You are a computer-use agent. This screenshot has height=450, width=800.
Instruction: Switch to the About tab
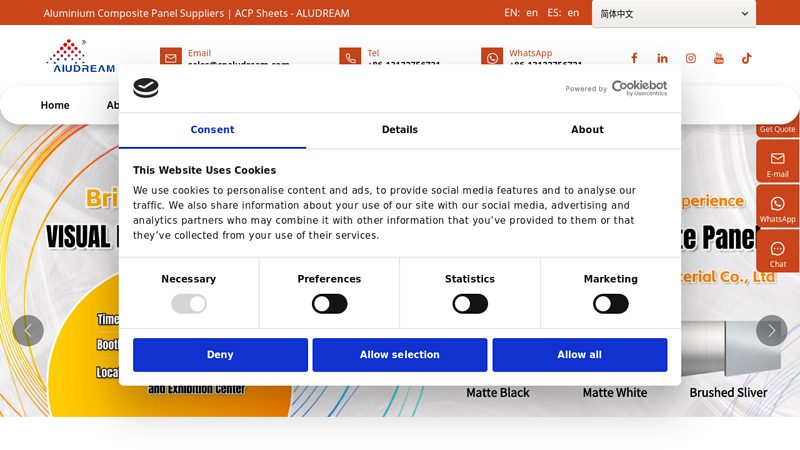click(x=587, y=130)
